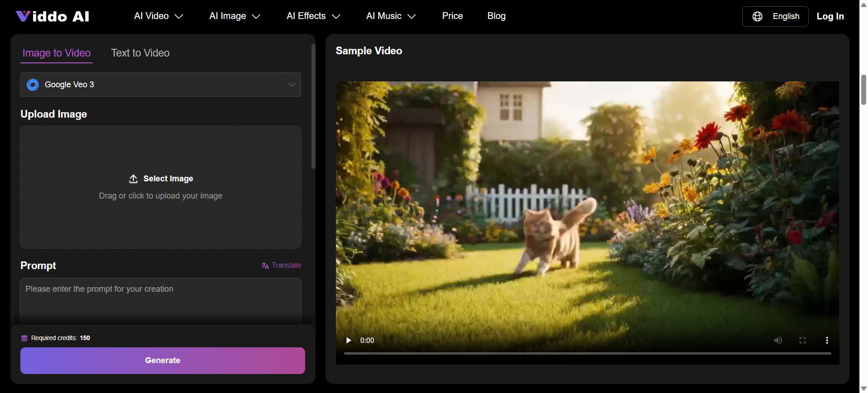Image resolution: width=868 pixels, height=393 pixels.
Task: Click the video progress bar
Action: (587, 353)
